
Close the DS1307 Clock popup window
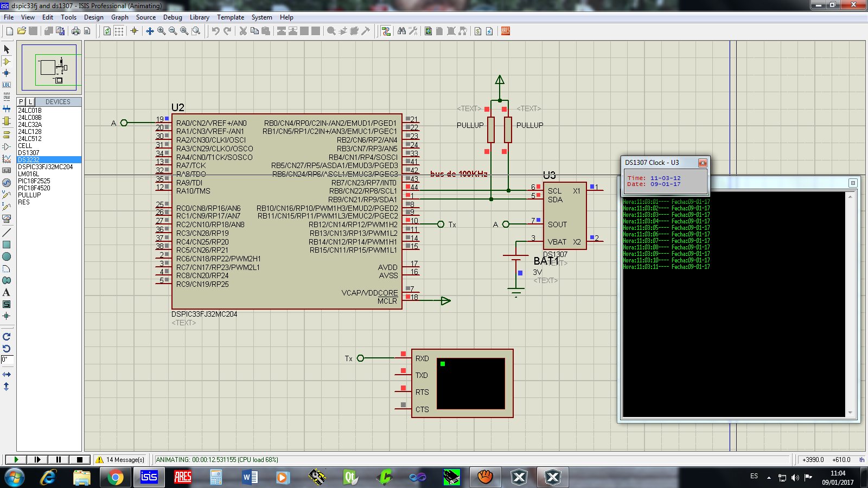click(703, 163)
